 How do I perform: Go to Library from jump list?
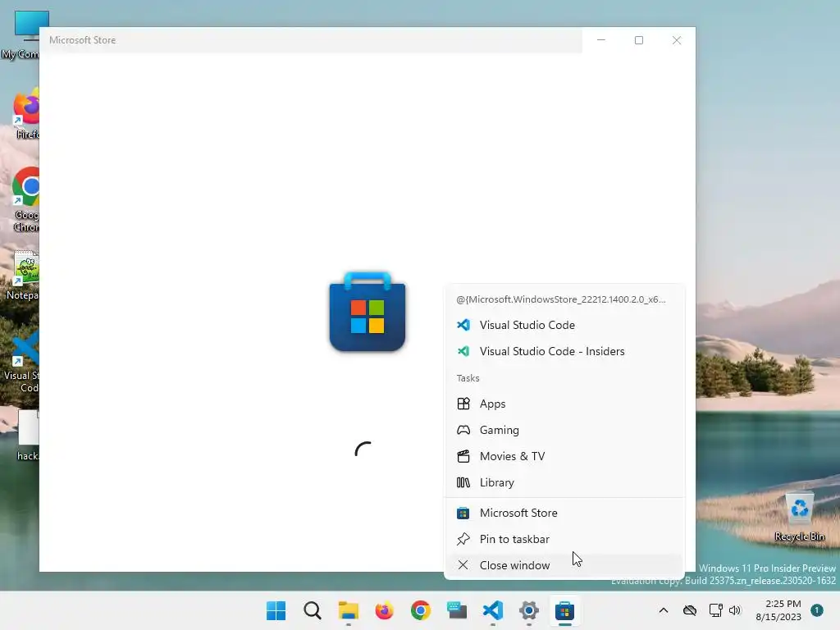coord(564,482)
